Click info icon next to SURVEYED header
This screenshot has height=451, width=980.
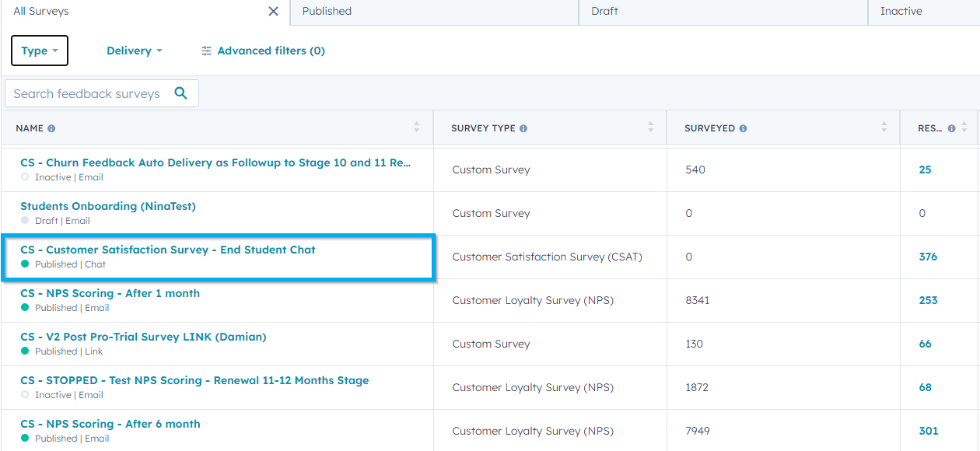click(744, 128)
